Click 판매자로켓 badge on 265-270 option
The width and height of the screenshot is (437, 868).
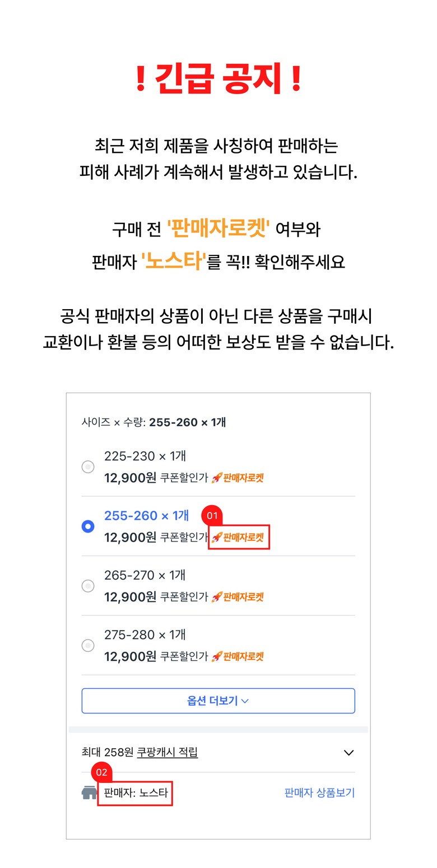238,597
